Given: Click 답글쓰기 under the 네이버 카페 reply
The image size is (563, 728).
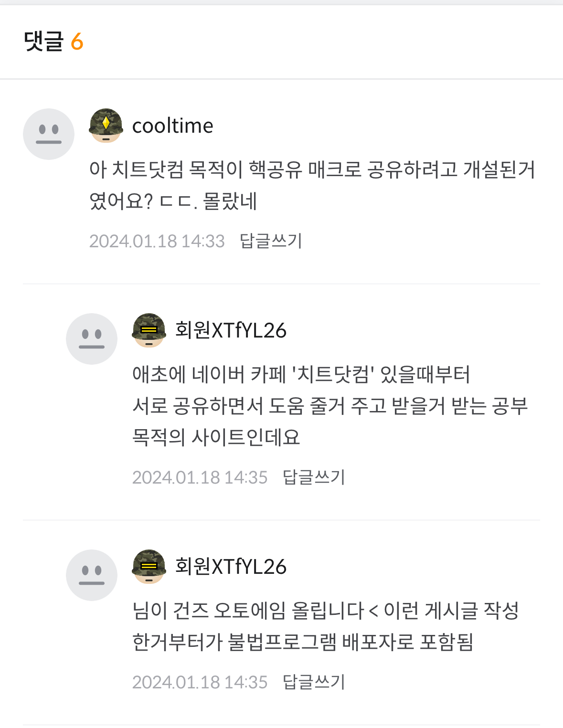Looking at the screenshot, I should [x=314, y=477].
